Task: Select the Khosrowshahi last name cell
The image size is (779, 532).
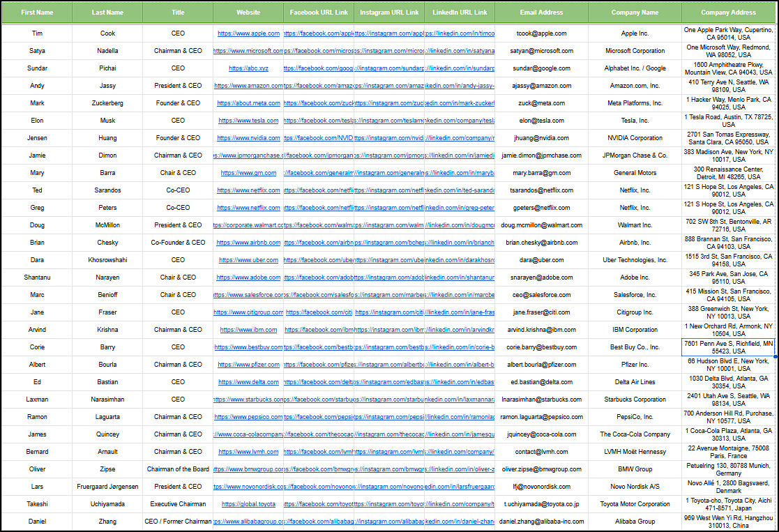Action: (107, 260)
